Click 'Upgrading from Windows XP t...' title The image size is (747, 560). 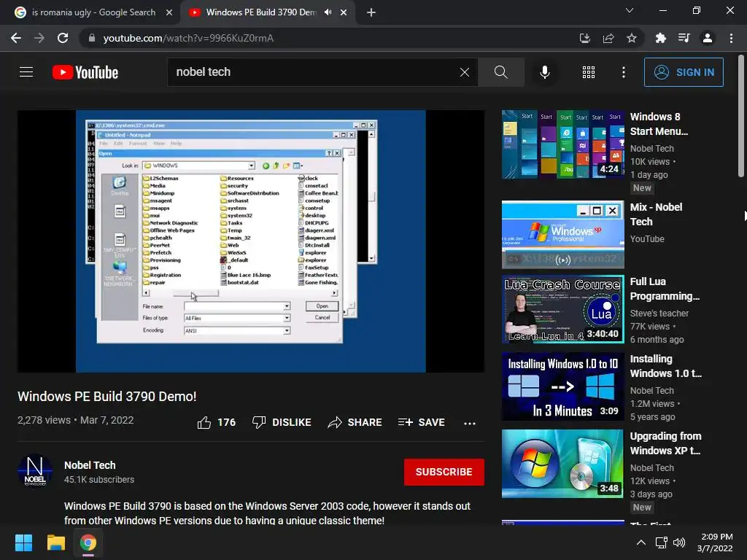(665, 443)
